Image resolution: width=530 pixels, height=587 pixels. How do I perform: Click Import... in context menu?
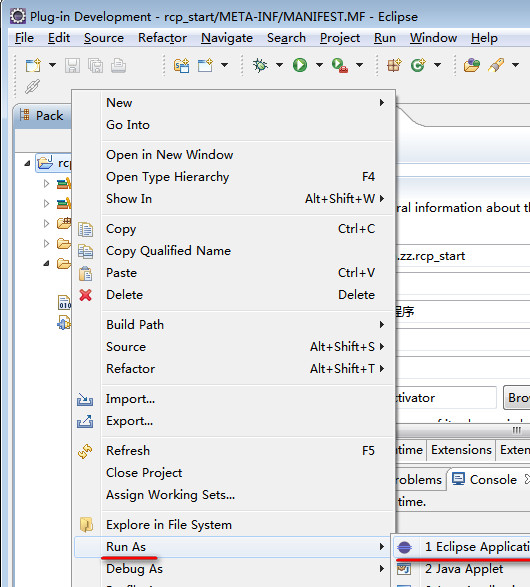coord(248,399)
